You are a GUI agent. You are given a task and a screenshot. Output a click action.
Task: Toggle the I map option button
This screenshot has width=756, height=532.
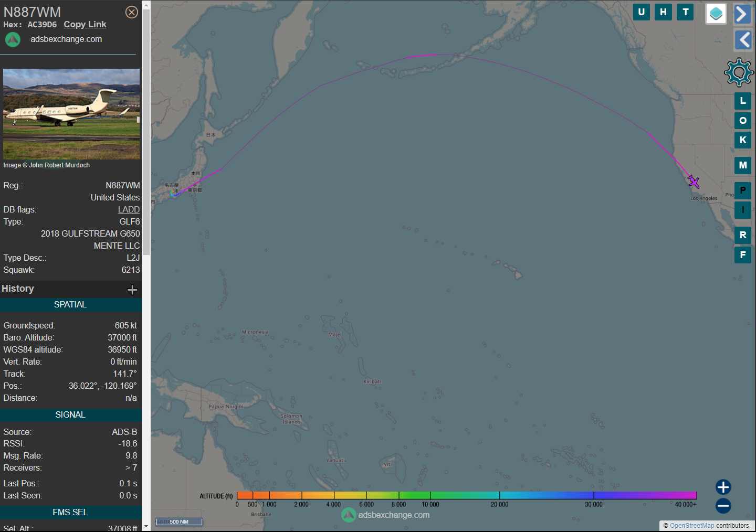point(743,210)
